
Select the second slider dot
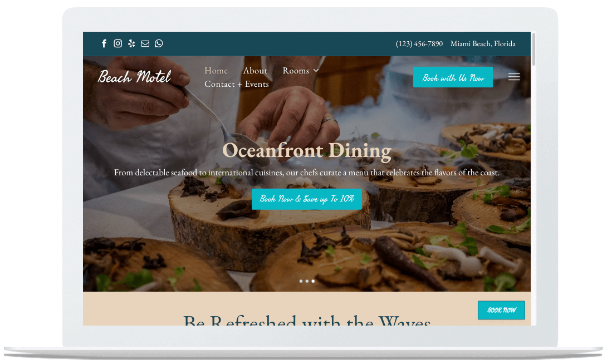point(307,281)
